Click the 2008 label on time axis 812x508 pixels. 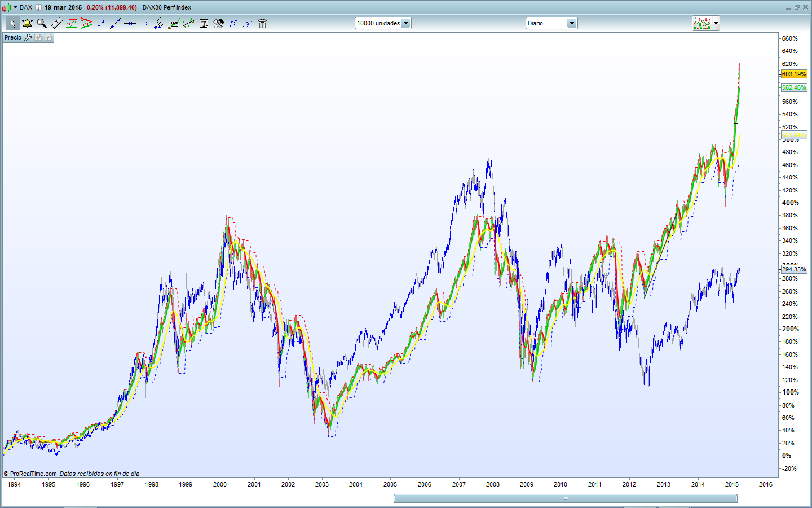(x=493, y=484)
